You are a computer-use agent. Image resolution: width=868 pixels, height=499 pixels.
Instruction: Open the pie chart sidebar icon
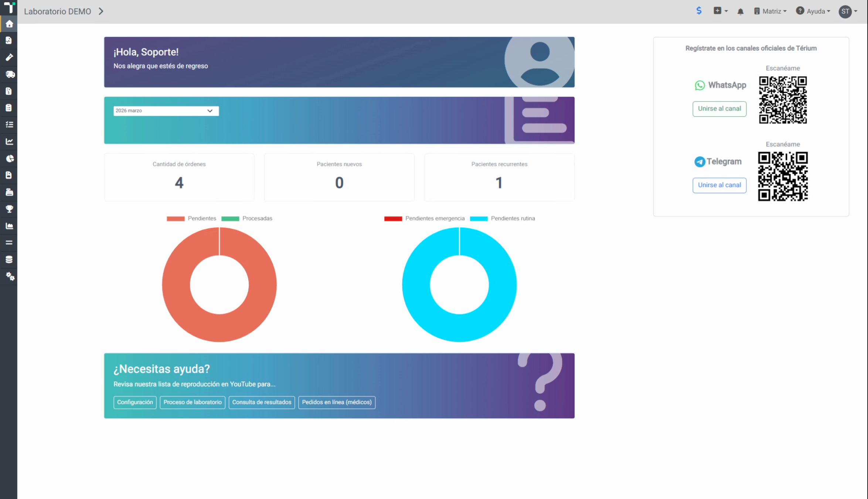point(10,159)
